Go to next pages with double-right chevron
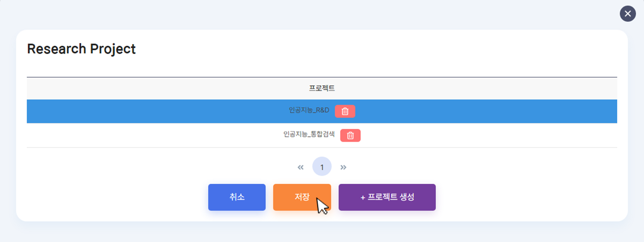Viewport: 644px width, 242px height. coord(343,167)
